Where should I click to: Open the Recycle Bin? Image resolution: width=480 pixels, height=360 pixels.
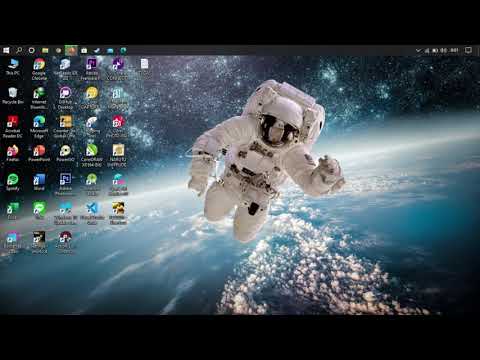click(13, 96)
